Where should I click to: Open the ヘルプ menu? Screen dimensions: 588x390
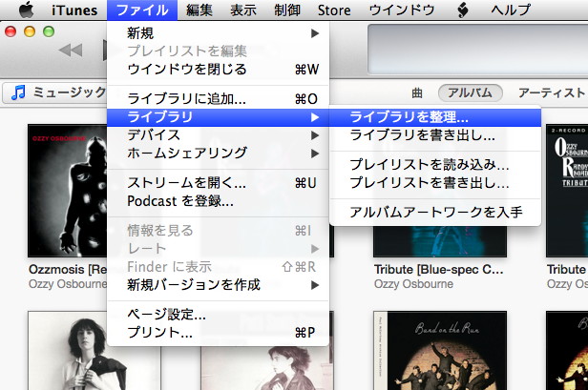(511, 10)
